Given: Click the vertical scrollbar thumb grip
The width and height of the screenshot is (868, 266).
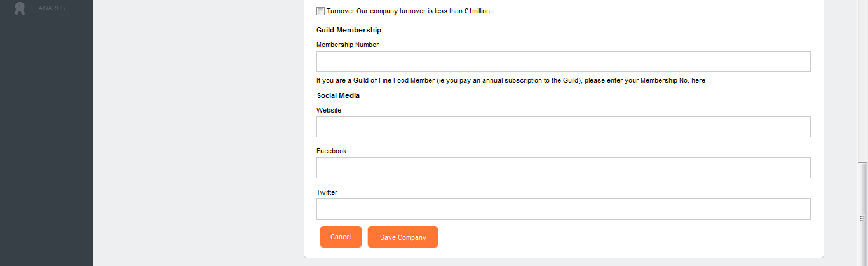Looking at the screenshot, I should pyautogui.click(x=862, y=218).
